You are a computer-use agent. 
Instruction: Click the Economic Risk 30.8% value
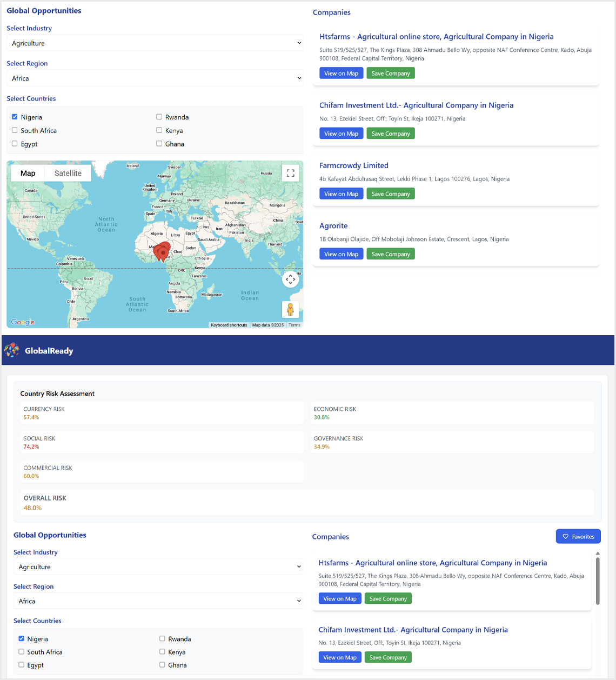click(322, 417)
